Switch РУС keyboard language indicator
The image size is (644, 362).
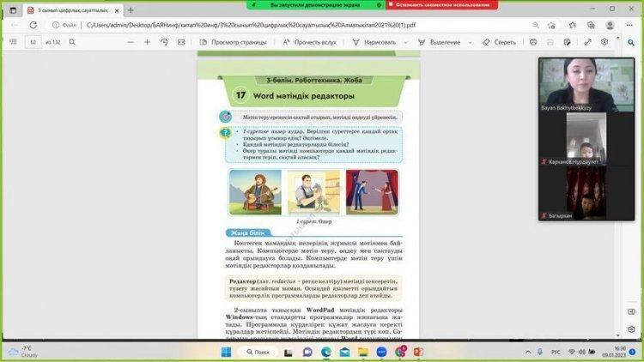click(556, 353)
